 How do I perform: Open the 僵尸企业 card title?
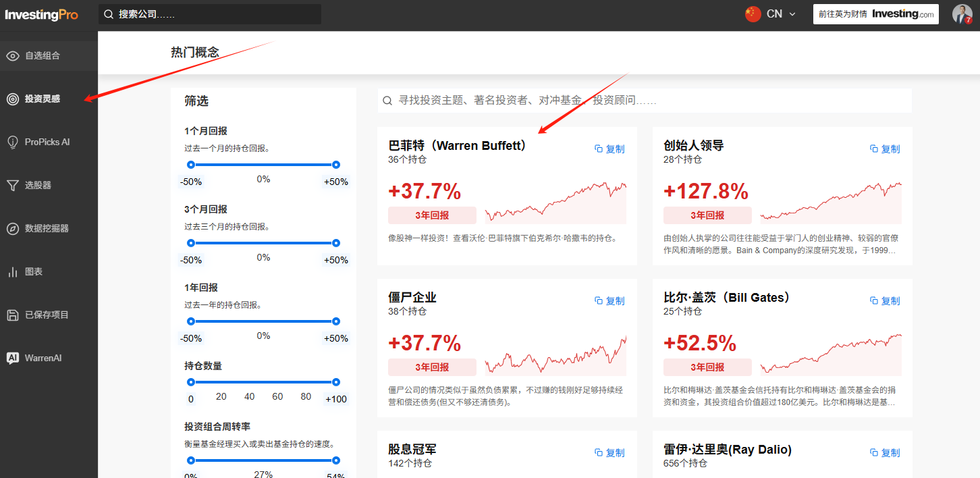[x=412, y=298]
